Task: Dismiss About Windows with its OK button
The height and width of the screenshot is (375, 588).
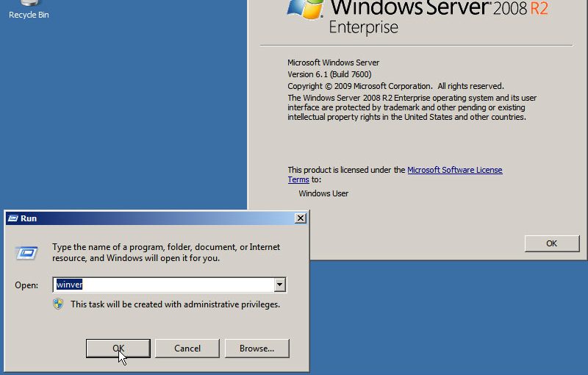Action: 552,243
